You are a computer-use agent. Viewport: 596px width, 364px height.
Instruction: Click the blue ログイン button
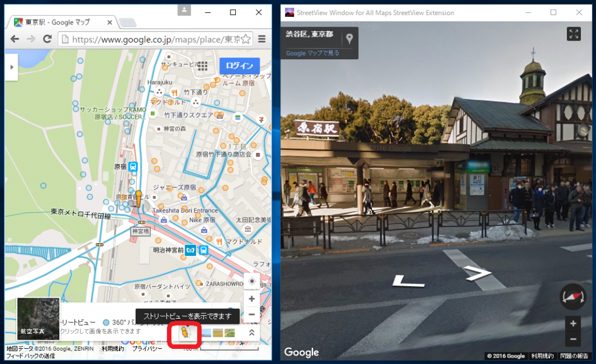click(x=239, y=66)
